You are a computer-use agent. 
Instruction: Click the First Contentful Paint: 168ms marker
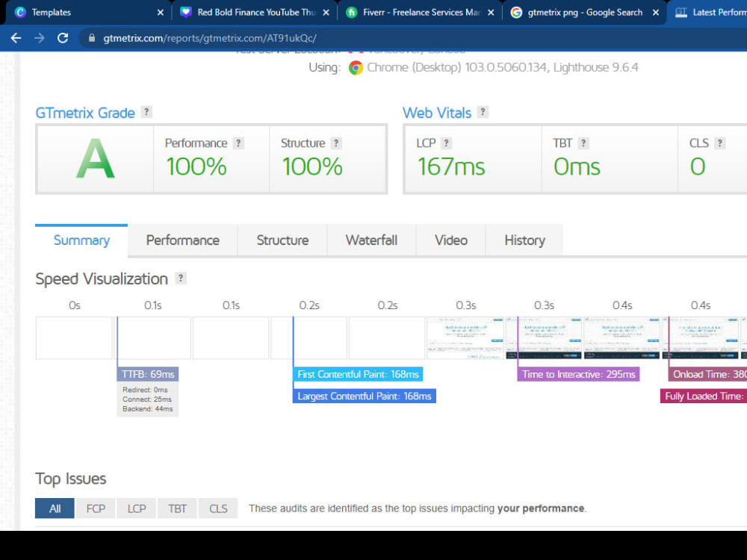(358, 374)
